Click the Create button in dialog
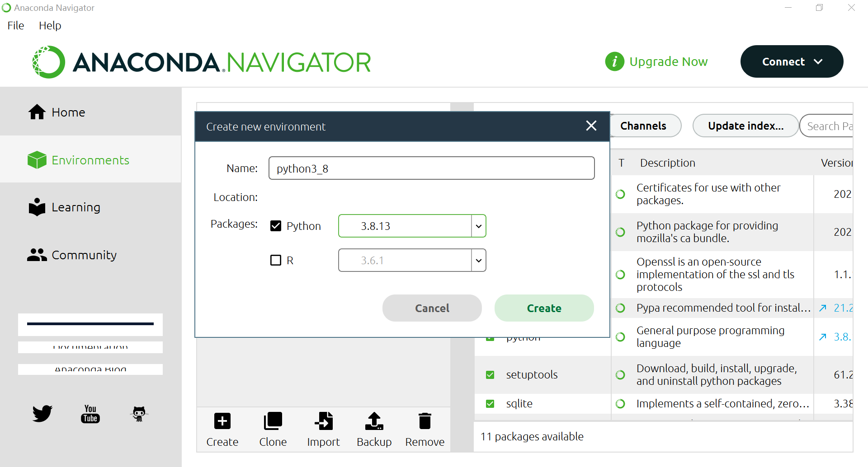The image size is (868, 467). click(x=544, y=308)
